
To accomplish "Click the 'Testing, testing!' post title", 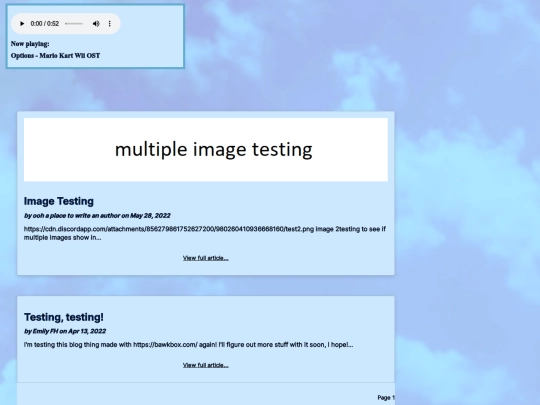I will tap(64, 317).
